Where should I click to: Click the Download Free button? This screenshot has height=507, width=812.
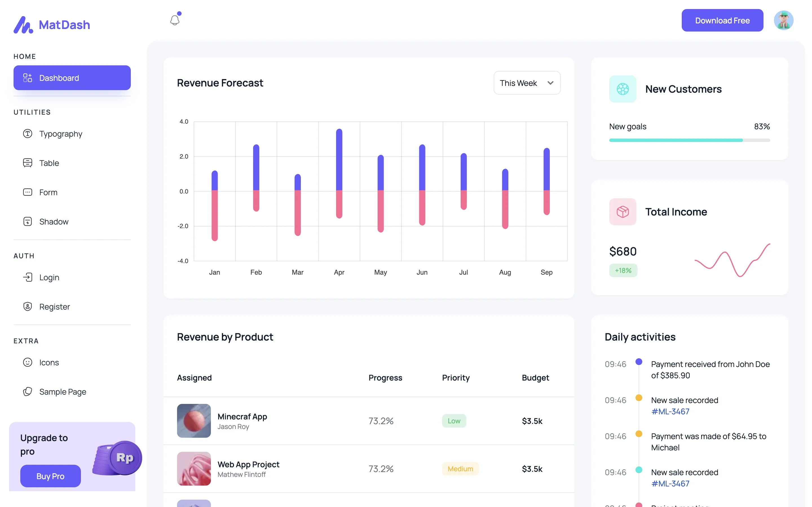point(722,20)
